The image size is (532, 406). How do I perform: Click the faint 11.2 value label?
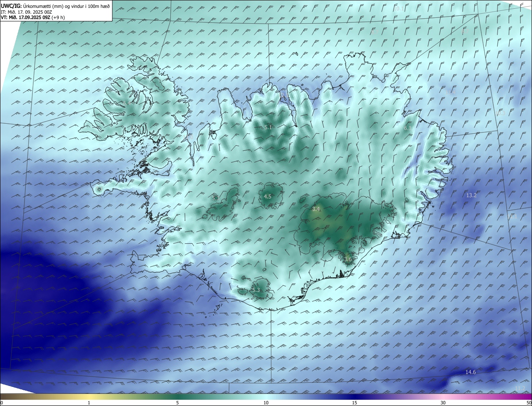tap(520, 388)
